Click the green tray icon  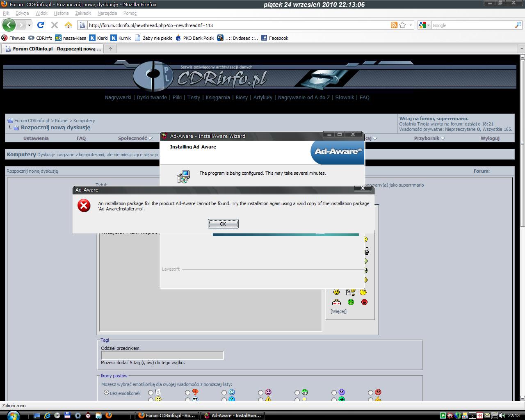(443, 415)
